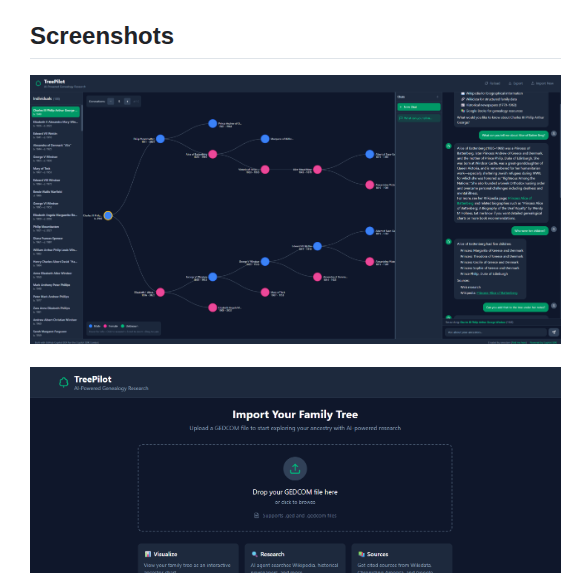Click 'or click to browse' in the drop zone
This screenshot has height=573, width=582.
[x=295, y=502]
